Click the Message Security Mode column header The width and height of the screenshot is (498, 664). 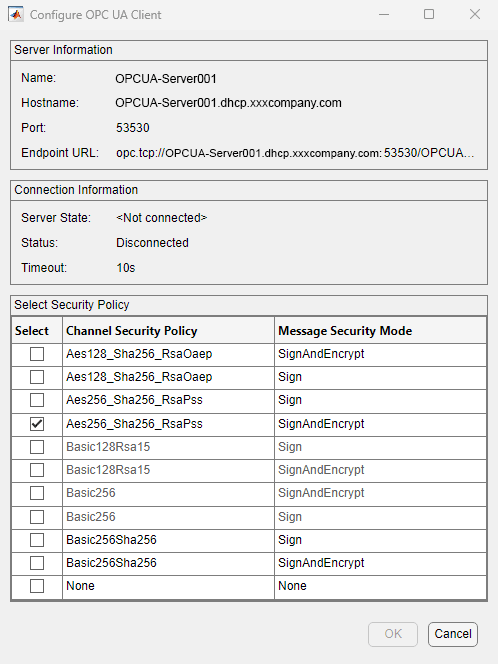tap(380, 330)
